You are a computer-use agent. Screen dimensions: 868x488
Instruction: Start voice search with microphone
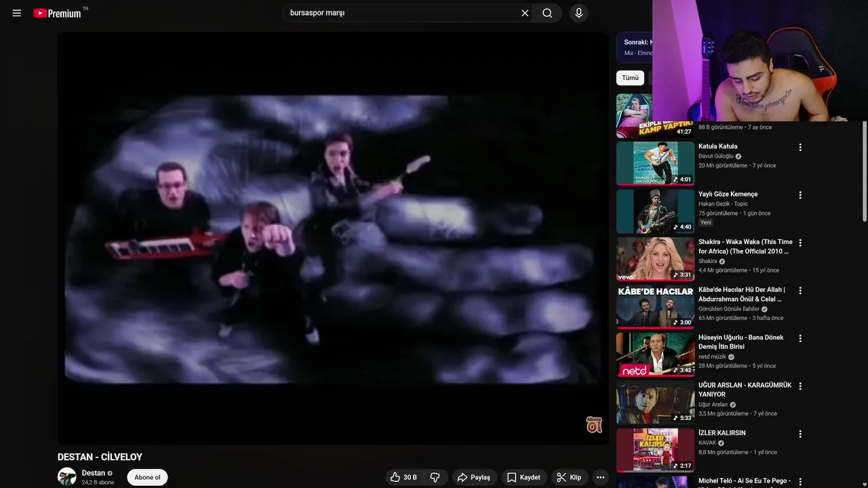pyautogui.click(x=578, y=13)
